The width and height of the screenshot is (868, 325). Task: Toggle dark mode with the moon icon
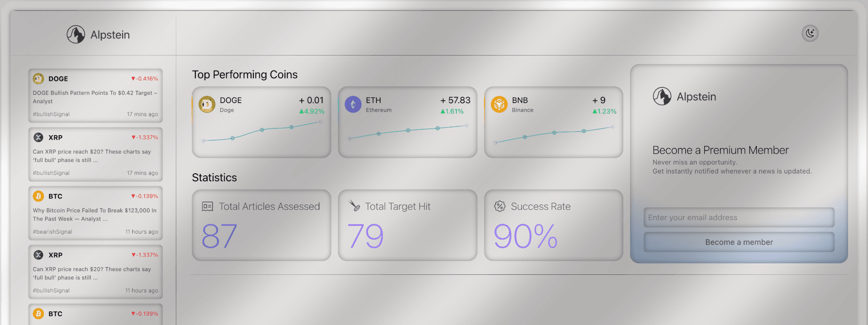pyautogui.click(x=810, y=33)
